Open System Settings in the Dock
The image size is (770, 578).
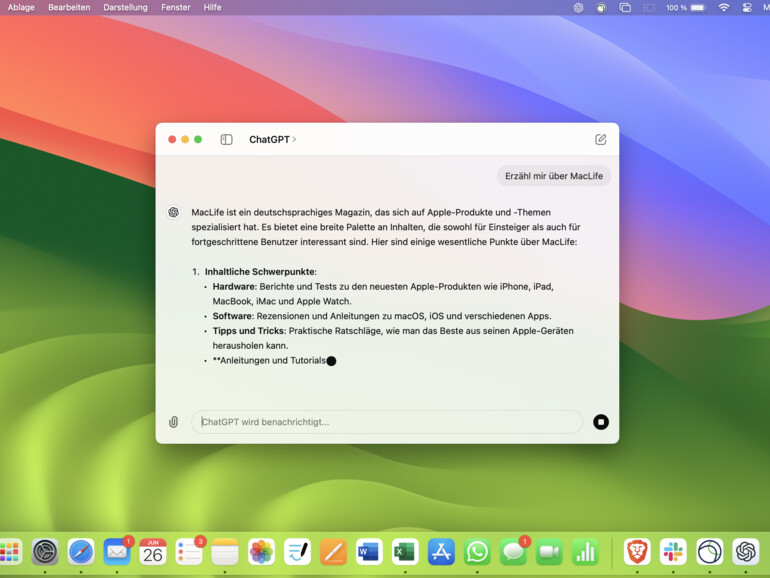click(x=45, y=551)
